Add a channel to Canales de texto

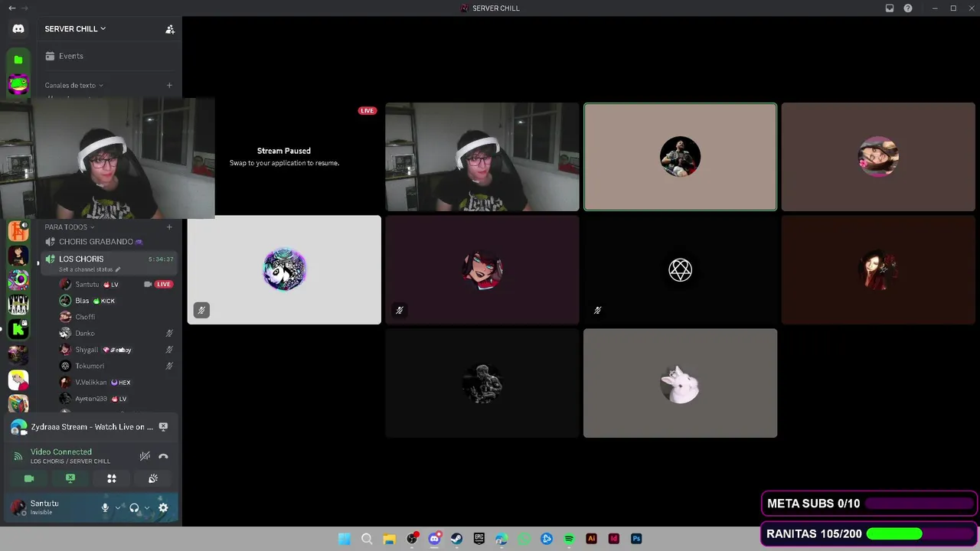169,86
